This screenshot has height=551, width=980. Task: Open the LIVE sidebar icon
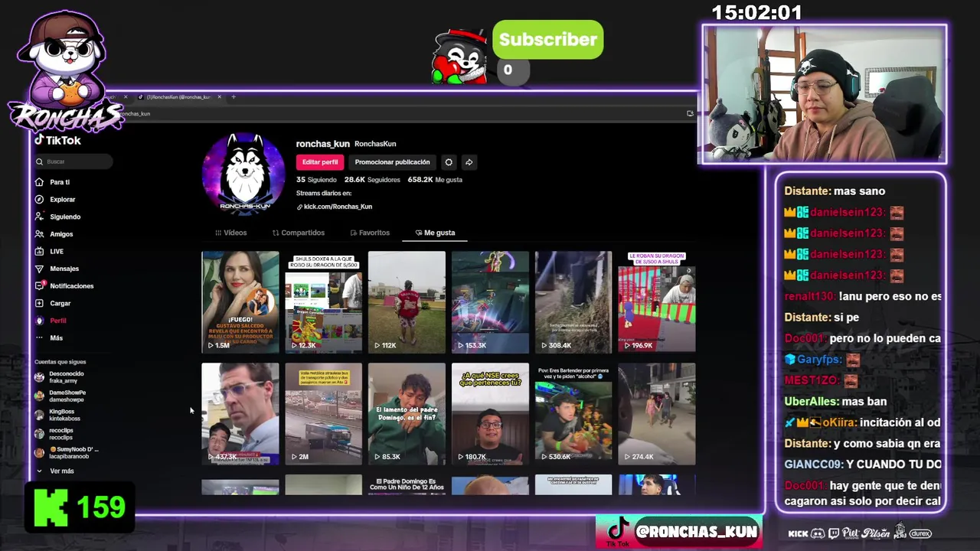coord(39,251)
